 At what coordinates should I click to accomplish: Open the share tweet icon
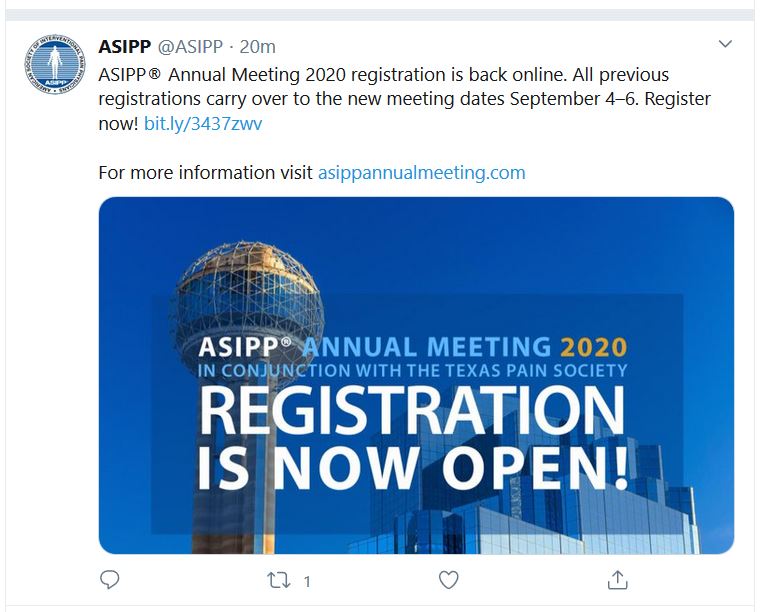click(618, 579)
